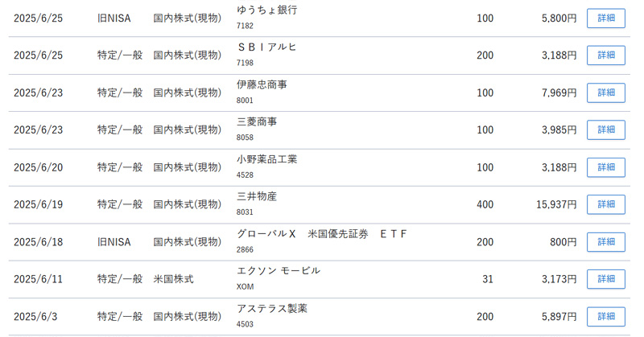Click the 米国株式 product type cell
The image size is (644, 337).
173,279
